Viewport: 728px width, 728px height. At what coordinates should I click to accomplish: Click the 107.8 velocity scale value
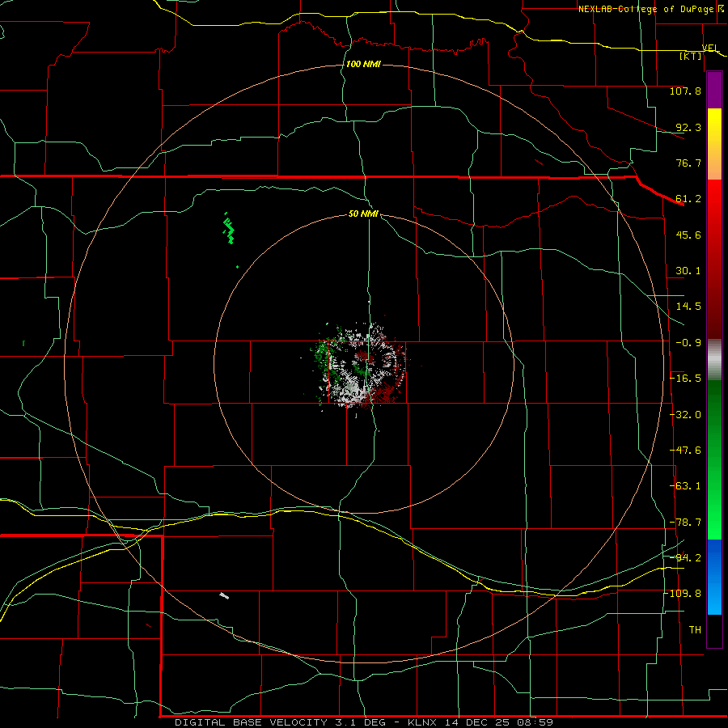point(685,91)
